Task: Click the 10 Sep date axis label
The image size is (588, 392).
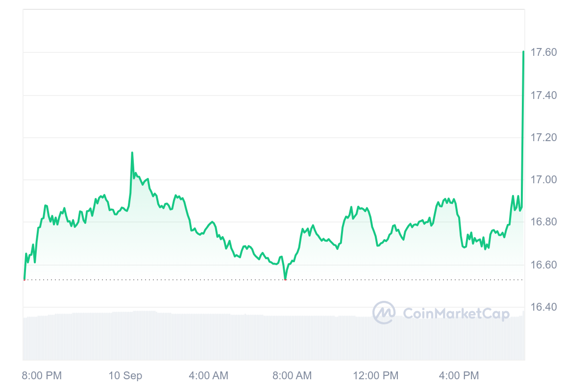Action: point(125,376)
